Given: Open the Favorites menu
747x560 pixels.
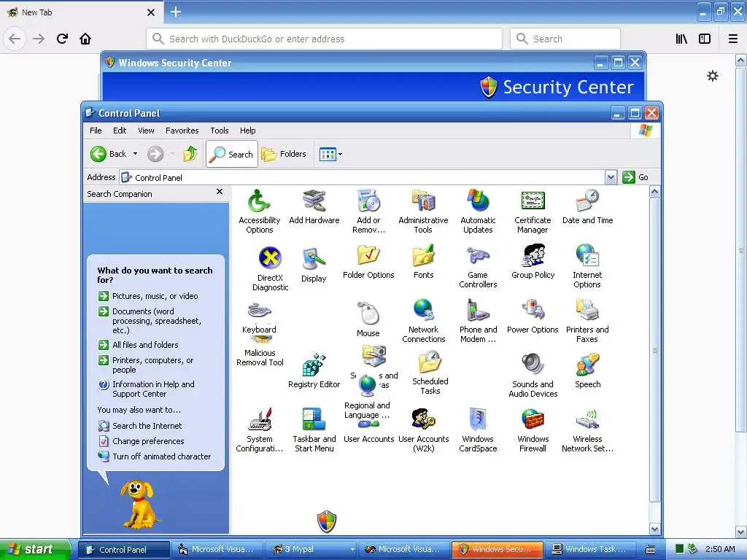Looking at the screenshot, I should [x=182, y=131].
